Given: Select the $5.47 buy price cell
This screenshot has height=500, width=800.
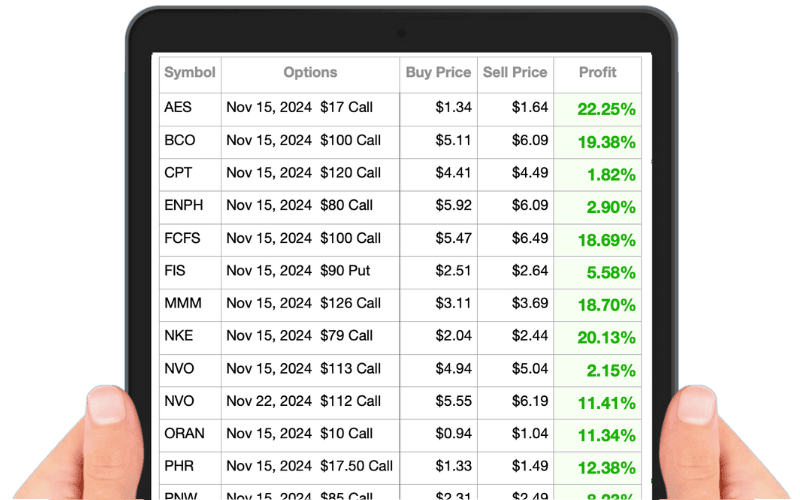Looking at the screenshot, I should click(x=454, y=238).
